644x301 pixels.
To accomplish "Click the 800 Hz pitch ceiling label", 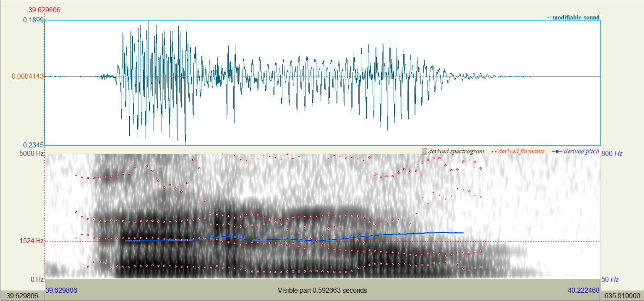I will (x=611, y=154).
